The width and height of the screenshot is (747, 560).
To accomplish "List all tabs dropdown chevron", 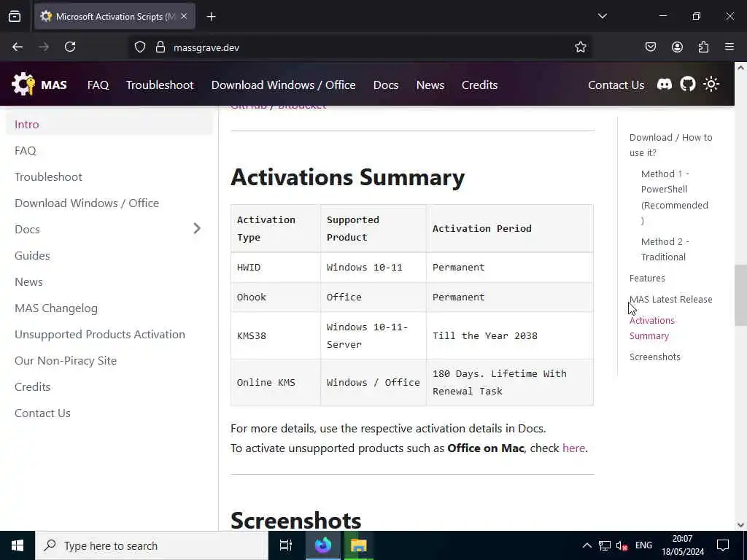I will [x=602, y=16].
